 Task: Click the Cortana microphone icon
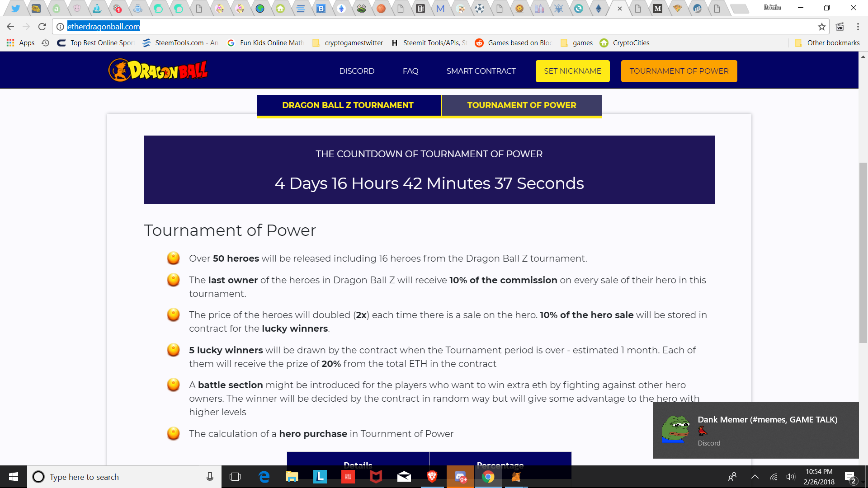[210, 477]
